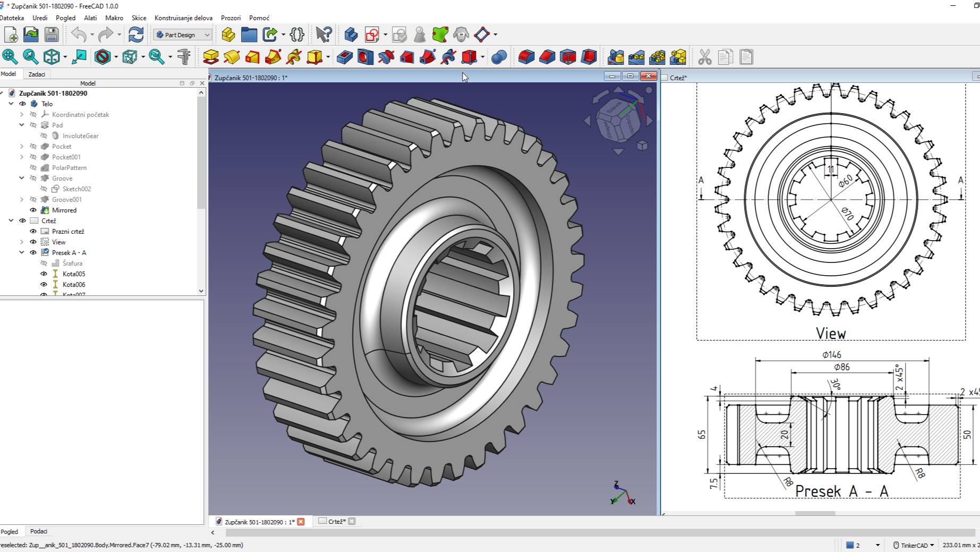Select the Additive Pipe tool
980x552 pixels.
(273, 57)
